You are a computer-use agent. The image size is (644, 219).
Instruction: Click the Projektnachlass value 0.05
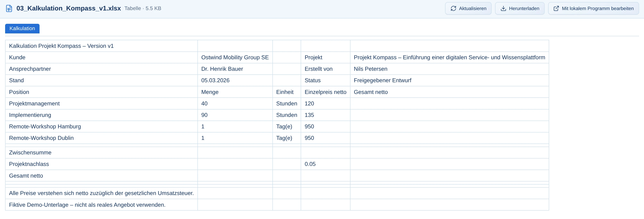point(325,164)
